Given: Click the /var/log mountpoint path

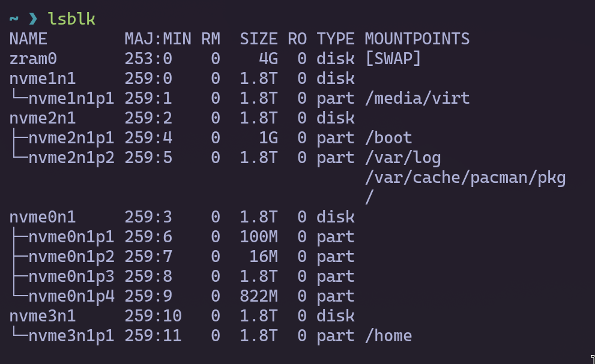Looking at the screenshot, I should [x=402, y=158].
